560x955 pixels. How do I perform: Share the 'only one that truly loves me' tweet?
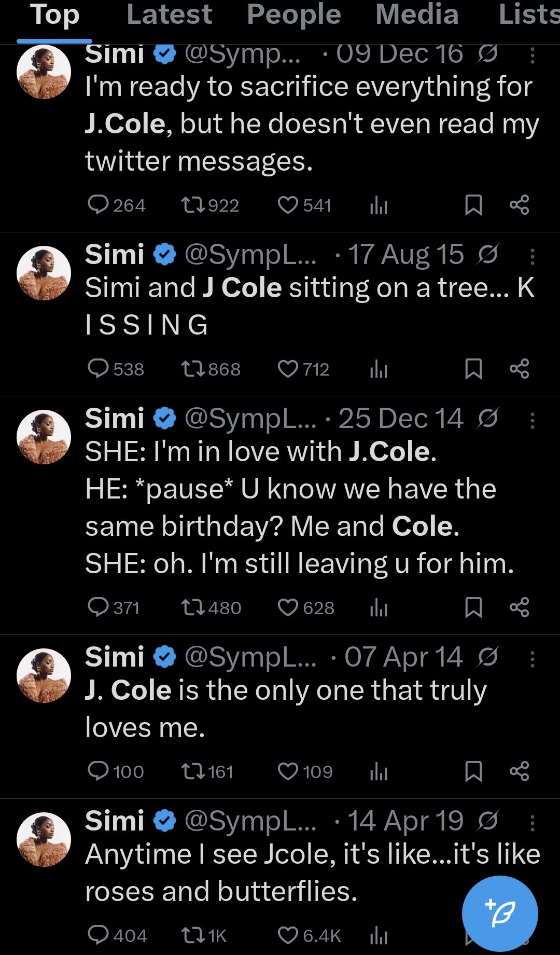pyautogui.click(x=519, y=771)
